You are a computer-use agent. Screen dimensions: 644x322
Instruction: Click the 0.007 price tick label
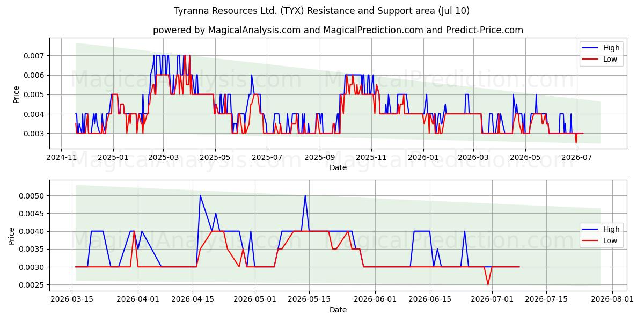[35, 56]
